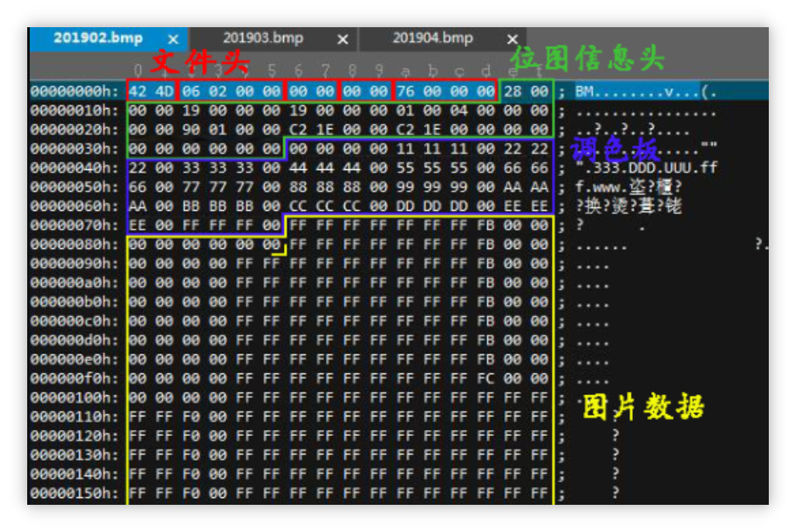This screenshot has width=796, height=532.
Task: Click the 42 byte at file start
Action: coord(138,91)
